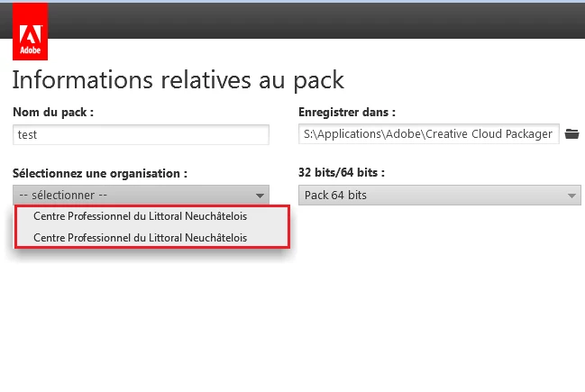
Task: Click the 'Sélectionnez une organisation :' label
Action: coord(100,173)
